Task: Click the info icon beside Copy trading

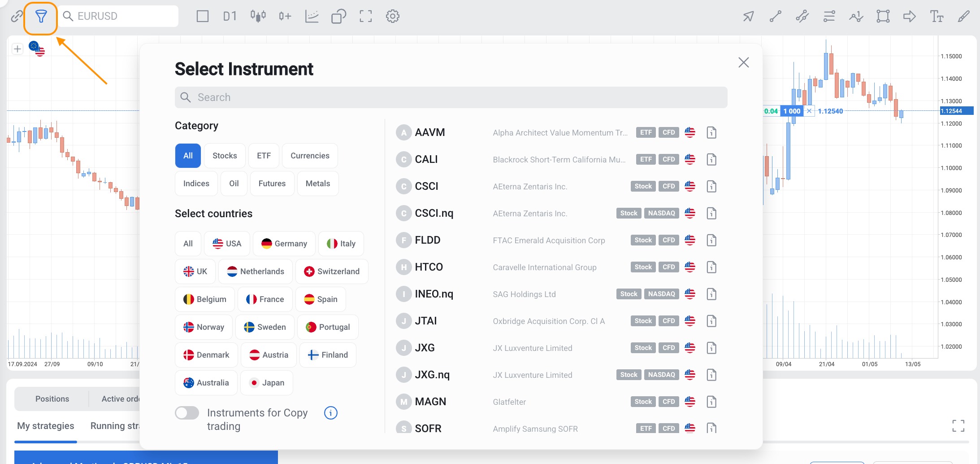Action: click(330, 413)
